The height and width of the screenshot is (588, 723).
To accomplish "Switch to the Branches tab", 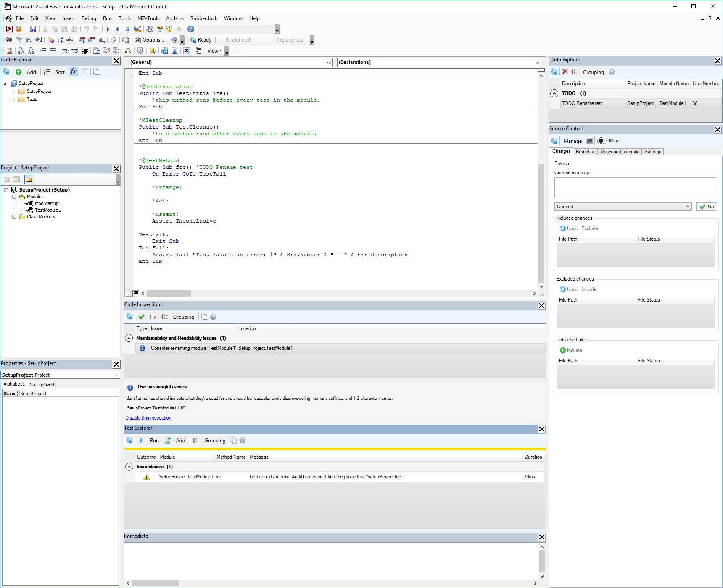I will [586, 152].
